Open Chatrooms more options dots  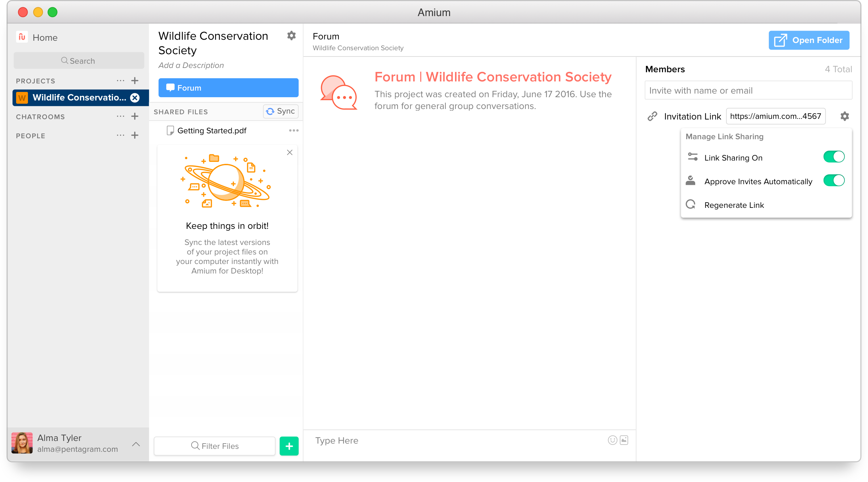click(120, 117)
